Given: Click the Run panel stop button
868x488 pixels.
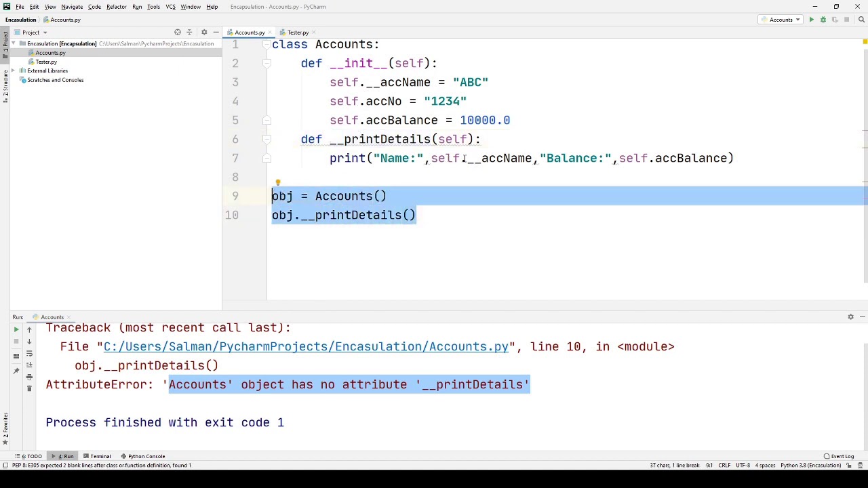Looking at the screenshot, I should point(16,342).
